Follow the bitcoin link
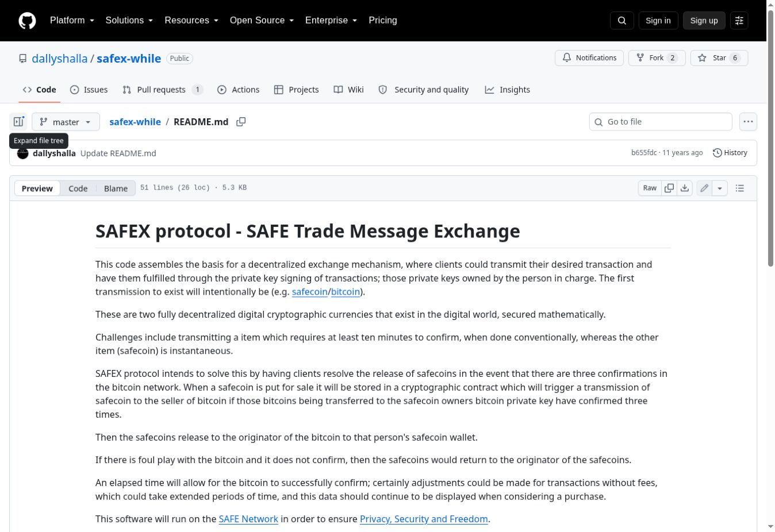This screenshot has height=532, width=775. click(x=346, y=292)
